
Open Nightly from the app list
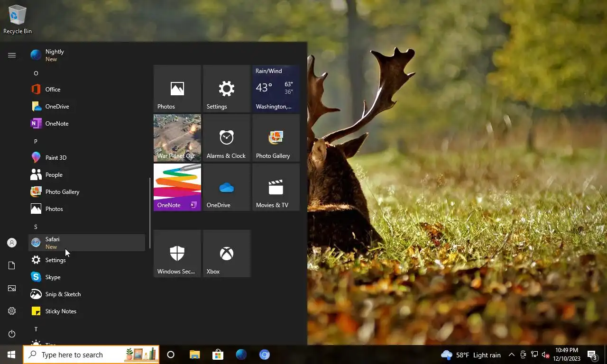click(x=87, y=55)
